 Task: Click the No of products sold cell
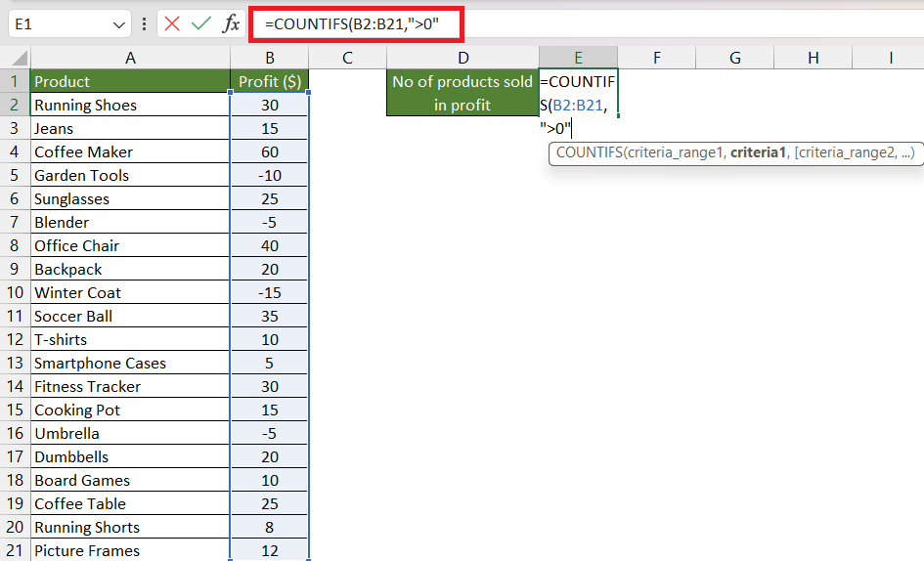[x=462, y=93]
